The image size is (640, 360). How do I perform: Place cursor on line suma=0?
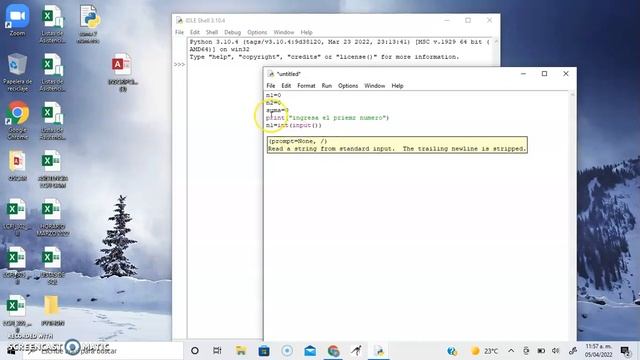(x=278, y=110)
